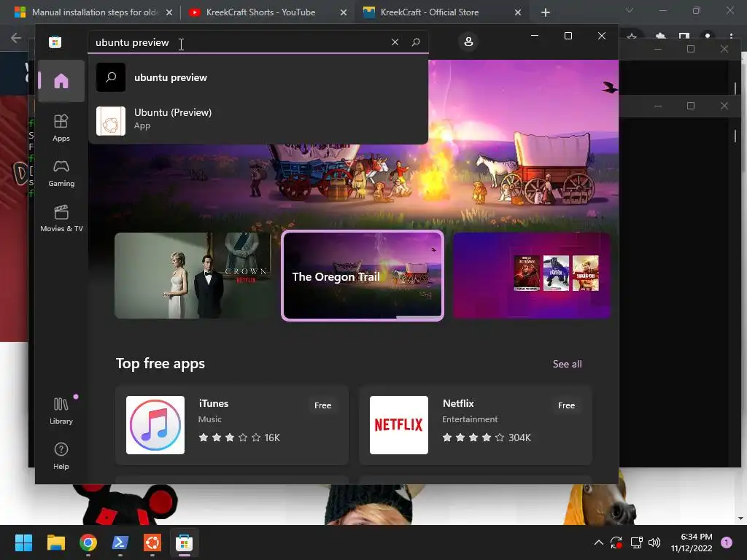Switch to KreekCraft - Official Store tab
Image resolution: width=747 pixels, height=560 pixels.
pos(429,12)
